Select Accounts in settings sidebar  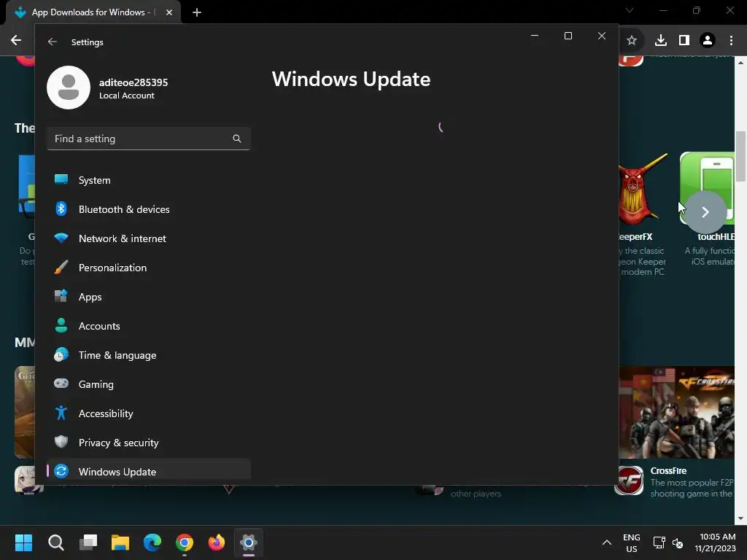pyautogui.click(x=149, y=326)
